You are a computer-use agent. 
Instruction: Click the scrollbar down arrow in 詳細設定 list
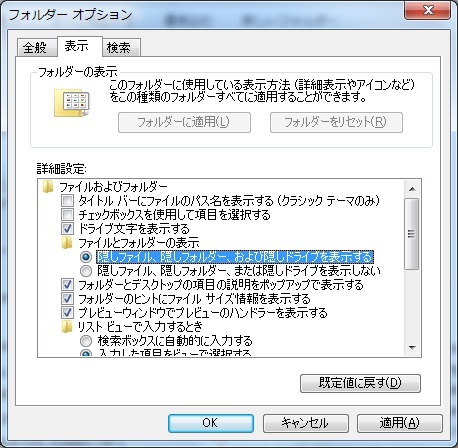tap(412, 348)
